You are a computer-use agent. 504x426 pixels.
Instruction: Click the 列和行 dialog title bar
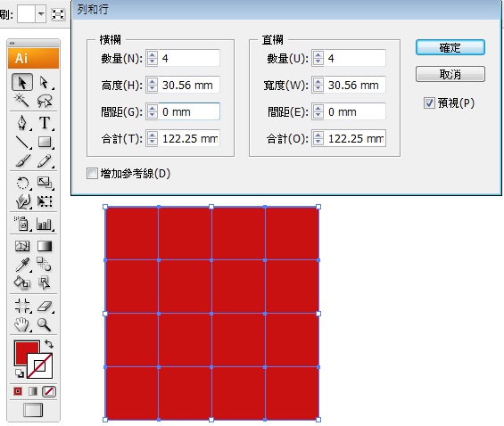pyautogui.click(x=286, y=10)
